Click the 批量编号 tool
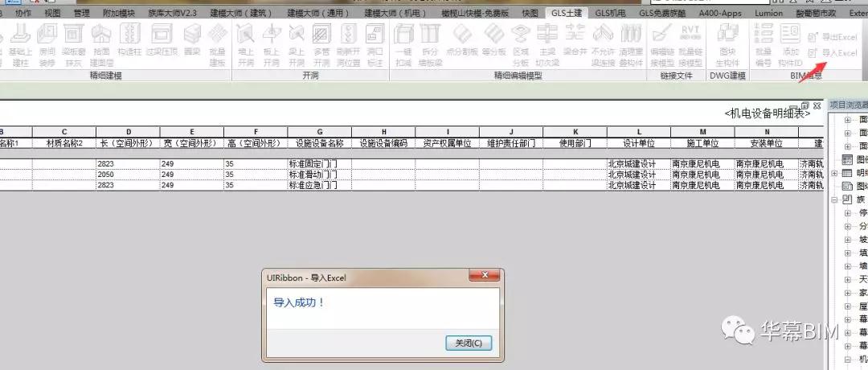 [x=764, y=45]
